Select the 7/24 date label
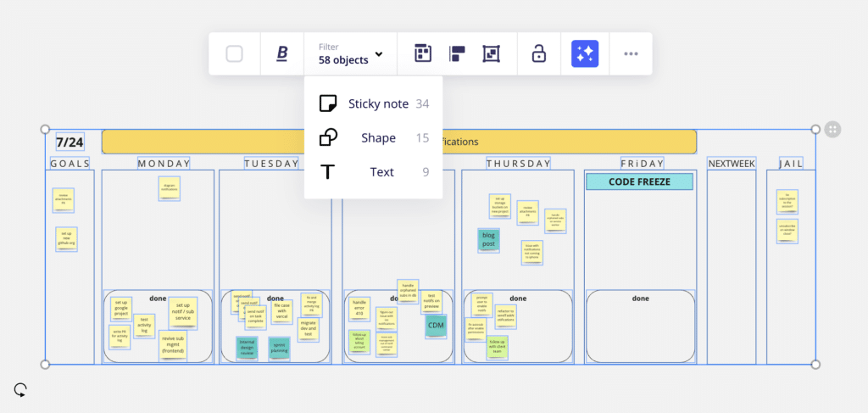Screen dimensions: 868x413 (x=70, y=142)
